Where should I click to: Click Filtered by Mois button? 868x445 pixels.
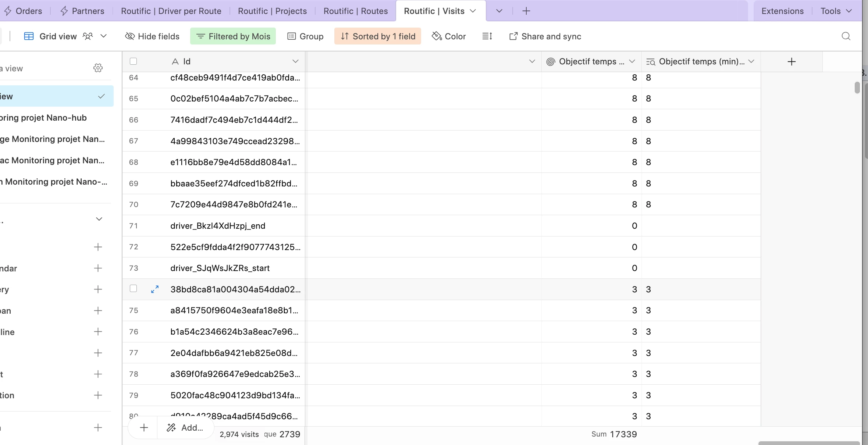pos(233,36)
